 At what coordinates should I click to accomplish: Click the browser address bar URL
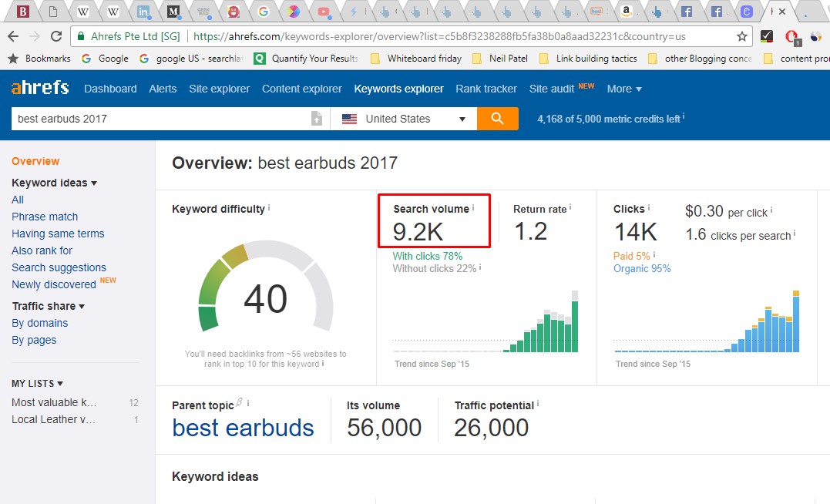tap(439, 36)
